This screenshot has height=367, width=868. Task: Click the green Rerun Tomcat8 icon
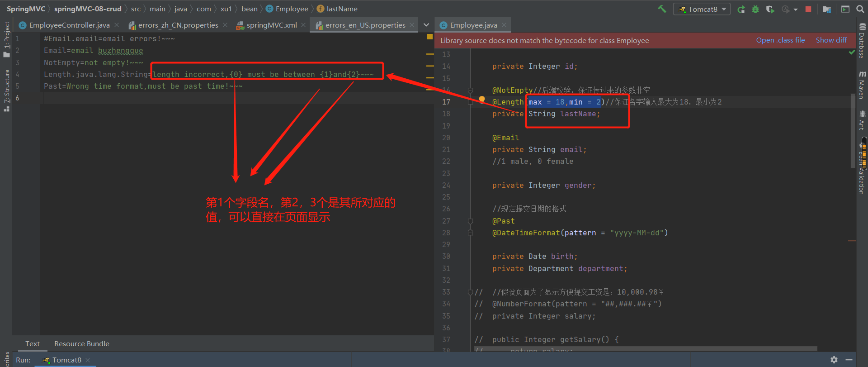pyautogui.click(x=741, y=9)
